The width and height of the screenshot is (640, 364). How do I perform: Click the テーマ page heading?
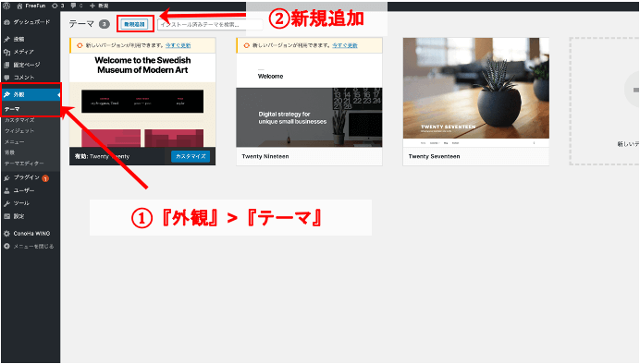tap(81, 24)
